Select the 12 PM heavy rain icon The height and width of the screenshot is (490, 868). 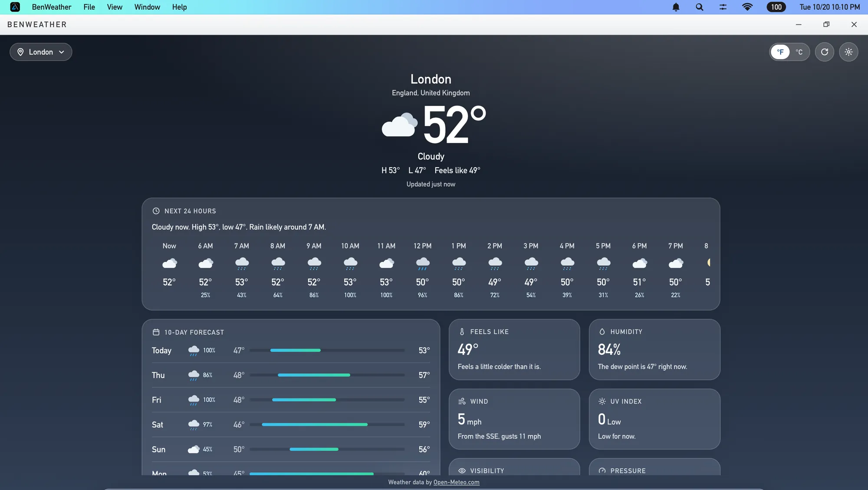click(423, 264)
